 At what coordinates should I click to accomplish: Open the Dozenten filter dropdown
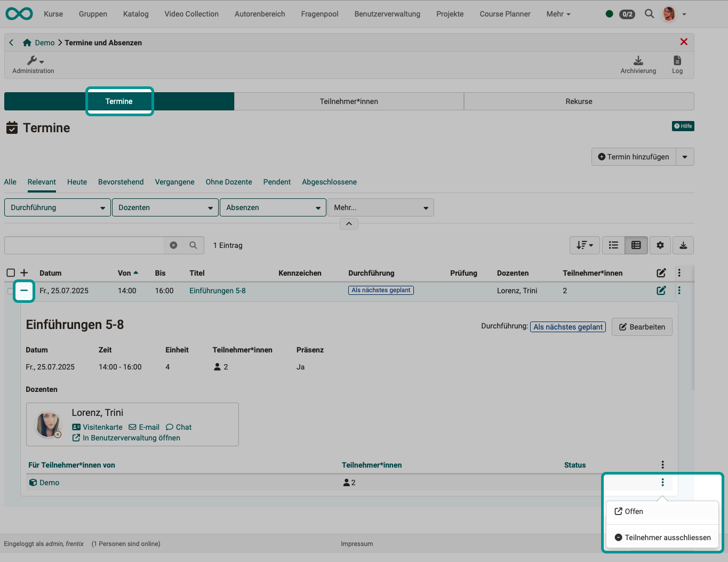tap(165, 207)
